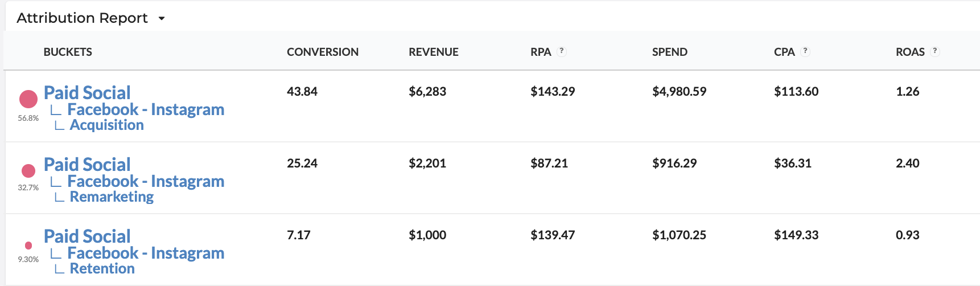
Task: Click the BUCKETS column header
Action: pyautogui.click(x=68, y=52)
